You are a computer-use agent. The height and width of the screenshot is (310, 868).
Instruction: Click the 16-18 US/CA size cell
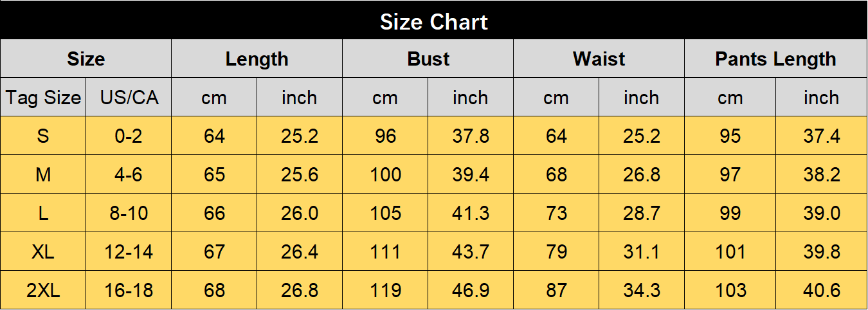tap(129, 291)
